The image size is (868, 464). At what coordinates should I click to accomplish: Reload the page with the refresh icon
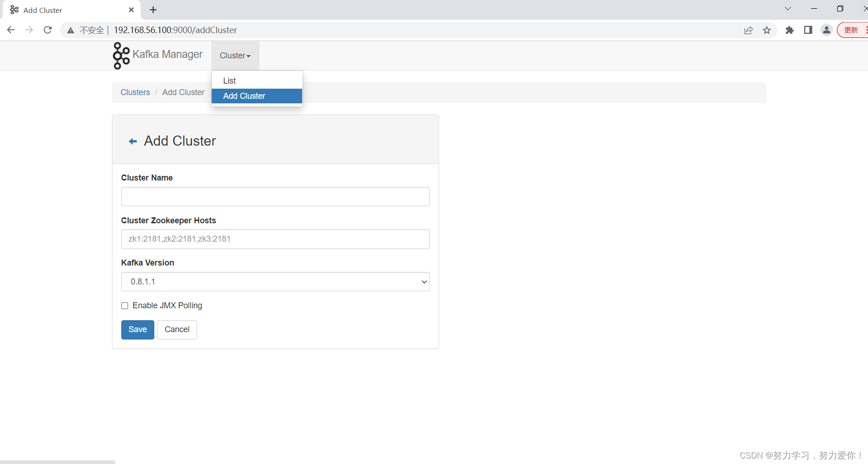[48, 30]
